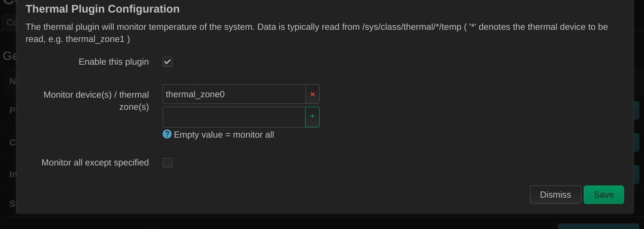
Task: Dismiss the Thermal Plugin Configuration dialog
Action: click(x=555, y=194)
